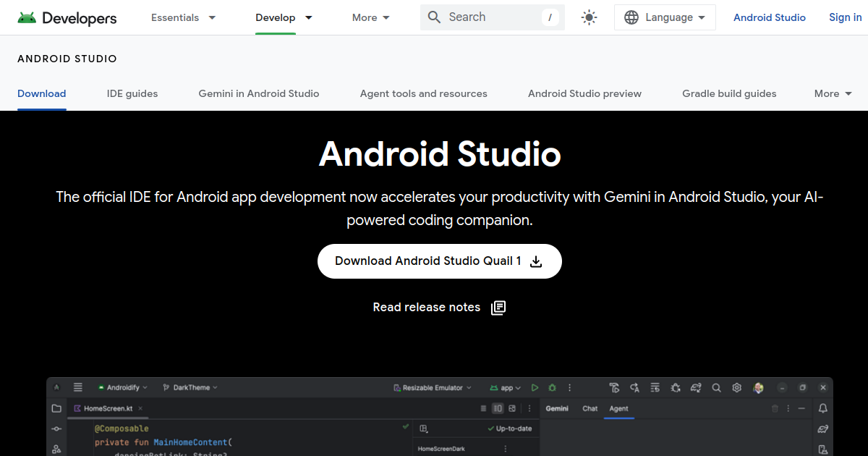Open the Resizable Emulator device dropdown
This screenshot has height=456, width=868.
(433, 388)
